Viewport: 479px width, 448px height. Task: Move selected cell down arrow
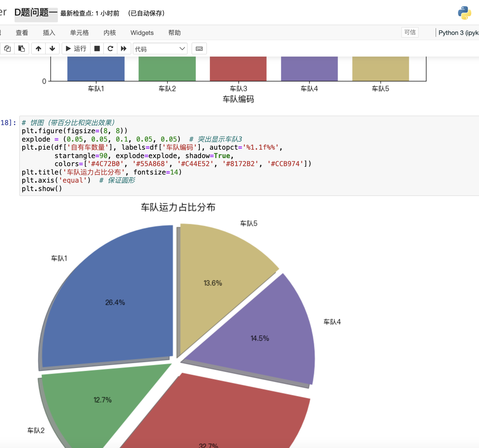pos(52,48)
